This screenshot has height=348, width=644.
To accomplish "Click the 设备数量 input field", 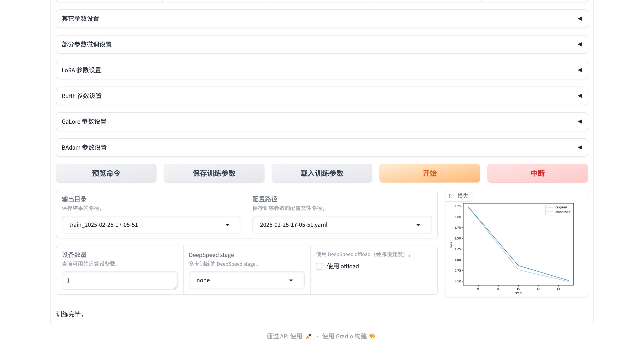I will coord(119,280).
